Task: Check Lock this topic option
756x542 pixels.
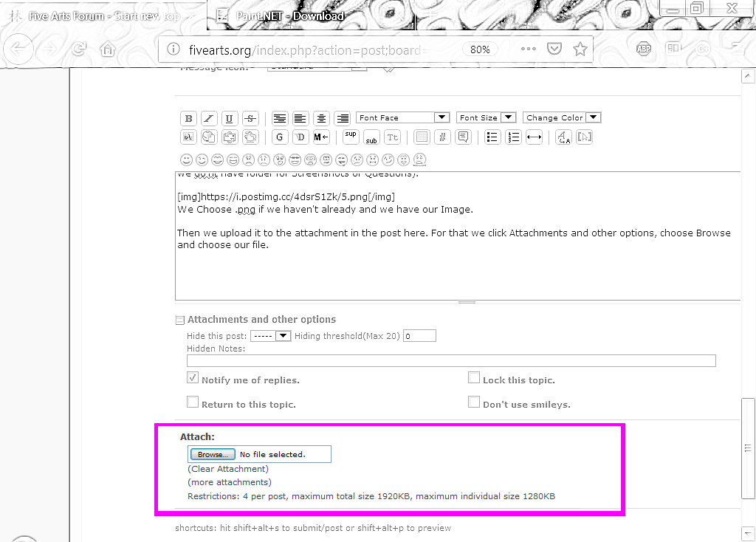Action: (x=474, y=377)
